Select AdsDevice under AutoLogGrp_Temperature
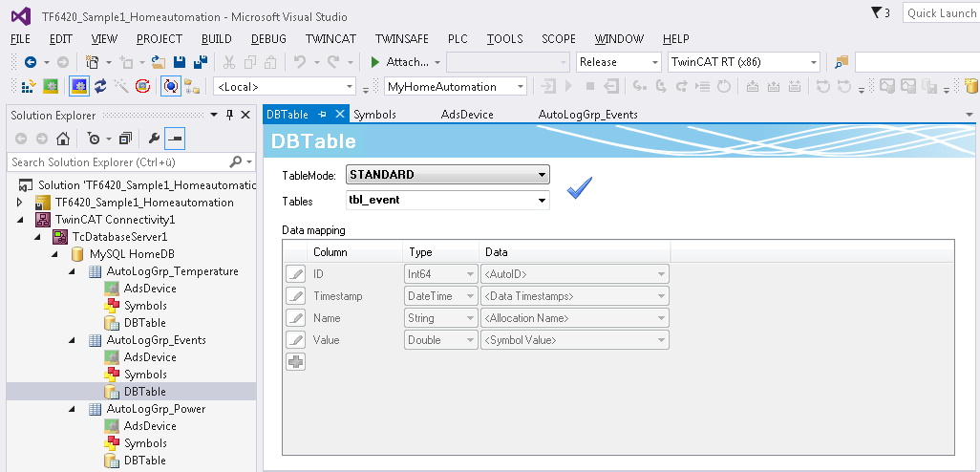 tap(150, 289)
